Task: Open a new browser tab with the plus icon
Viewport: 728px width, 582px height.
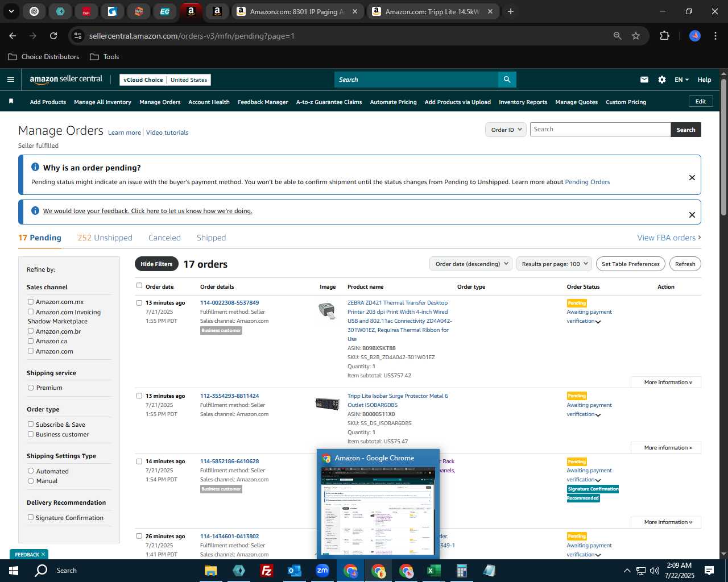Action: [x=510, y=11]
